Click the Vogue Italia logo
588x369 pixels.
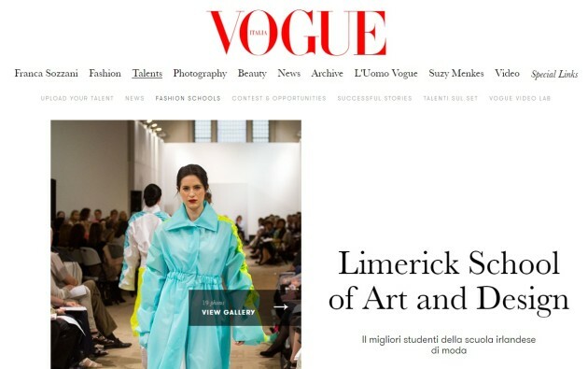click(298, 33)
